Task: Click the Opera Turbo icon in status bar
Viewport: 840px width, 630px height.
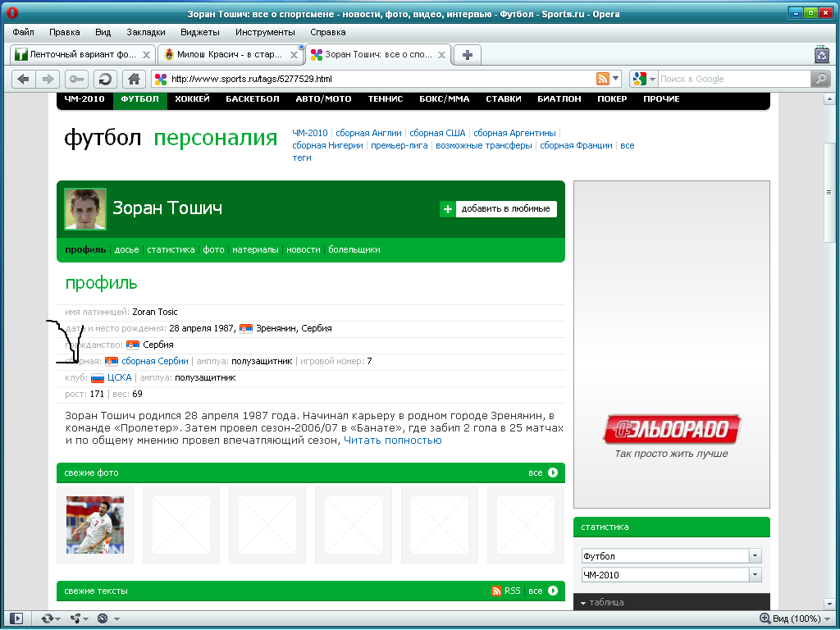Action: coord(103,619)
